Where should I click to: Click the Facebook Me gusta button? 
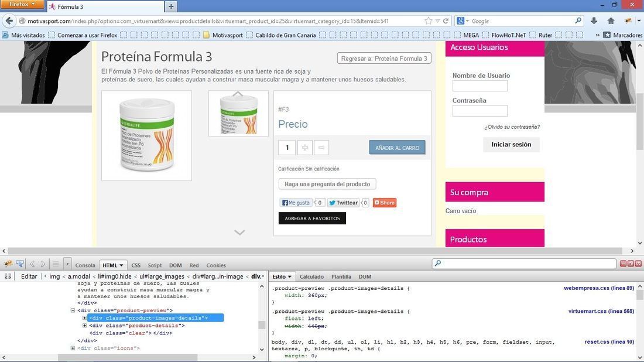[x=296, y=203]
